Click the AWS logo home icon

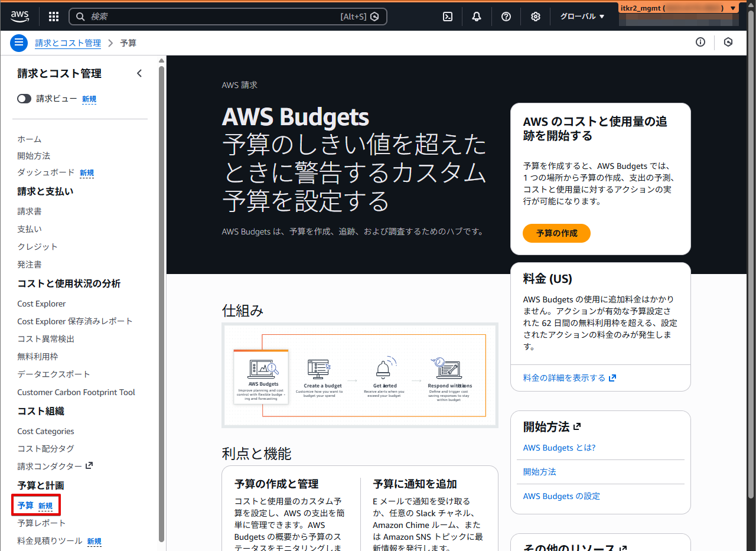coord(20,17)
